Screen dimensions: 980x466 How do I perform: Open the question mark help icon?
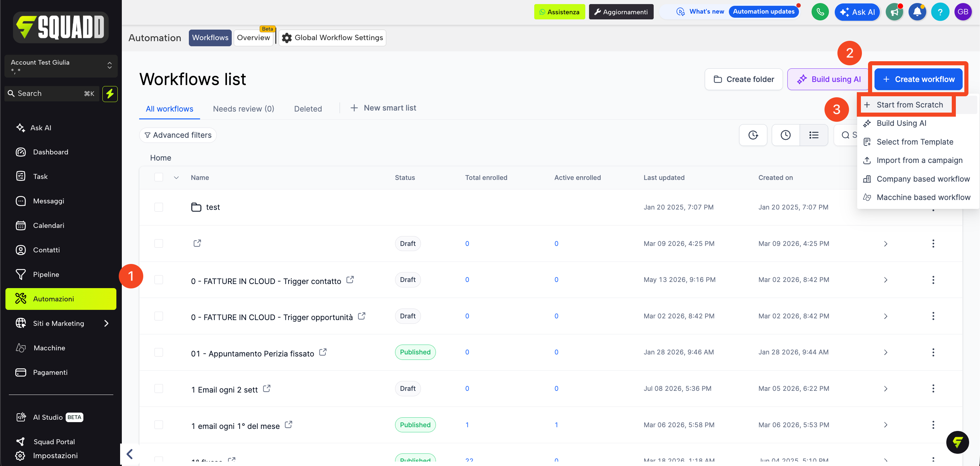[x=940, y=12]
